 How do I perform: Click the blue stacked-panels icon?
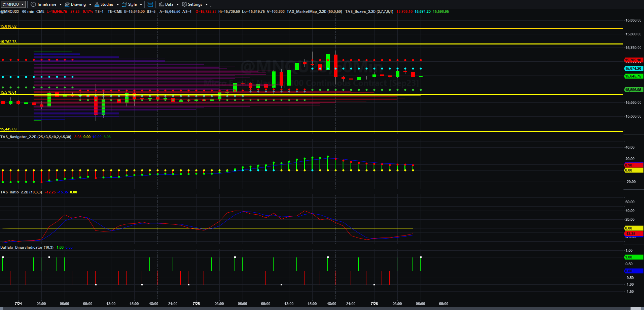[150, 4]
